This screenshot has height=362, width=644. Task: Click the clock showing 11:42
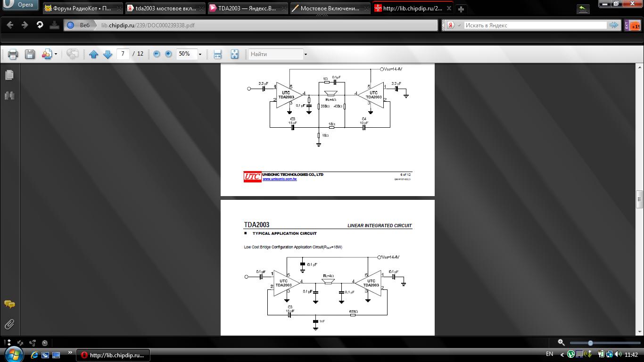click(x=631, y=354)
